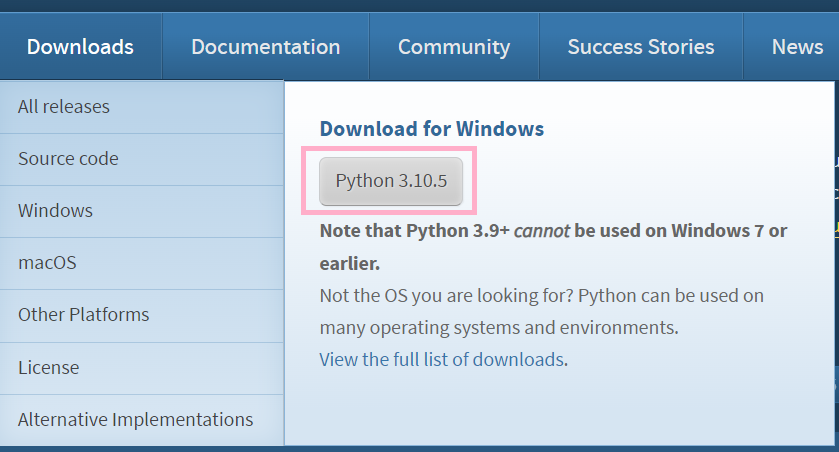Image resolution: width=839 pixels, height=452 pixels.
Task: Select Other Platforms menu entry
Action: (x=142, y=316)
